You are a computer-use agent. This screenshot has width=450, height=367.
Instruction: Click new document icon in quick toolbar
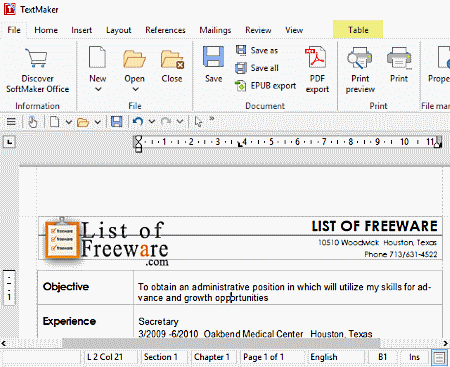coord(54,122)
